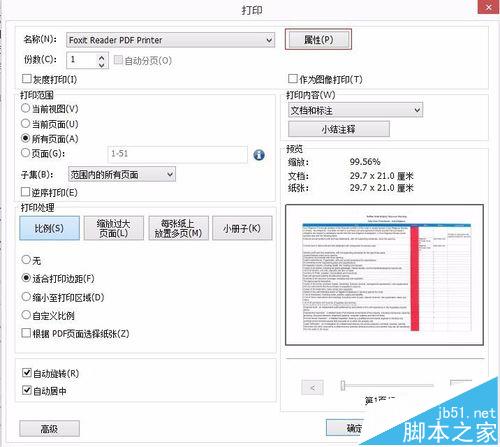Go to previous preview page with < button
Viewport: 500px width, 447px height.
tap(312, 388)
